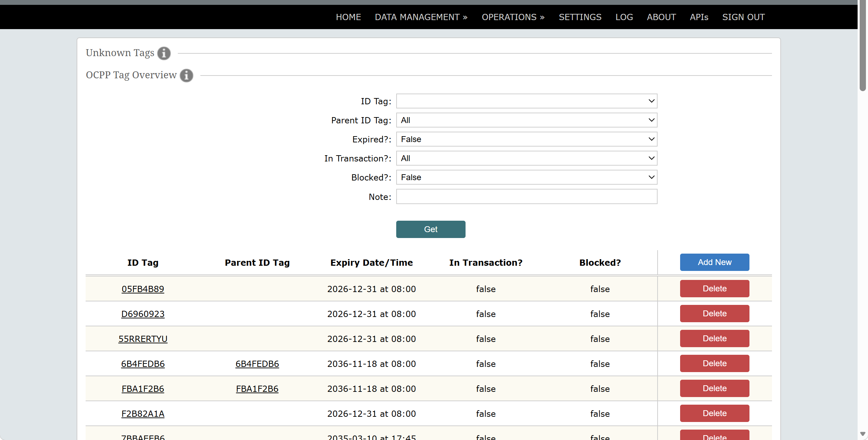Open the Expired? dropdown
The height and width of the screenshot is (440, 868).
tap(527, 139)
